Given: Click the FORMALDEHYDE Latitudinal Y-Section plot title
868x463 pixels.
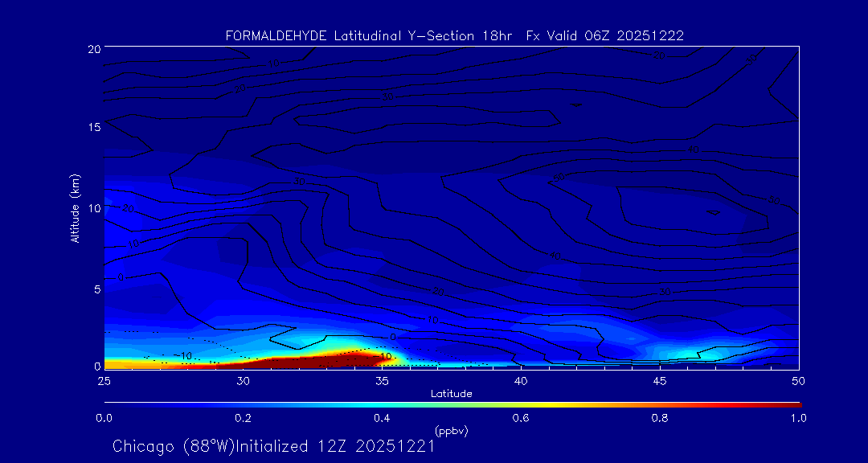Looking at the screenshot, I should tap(454, 36).
